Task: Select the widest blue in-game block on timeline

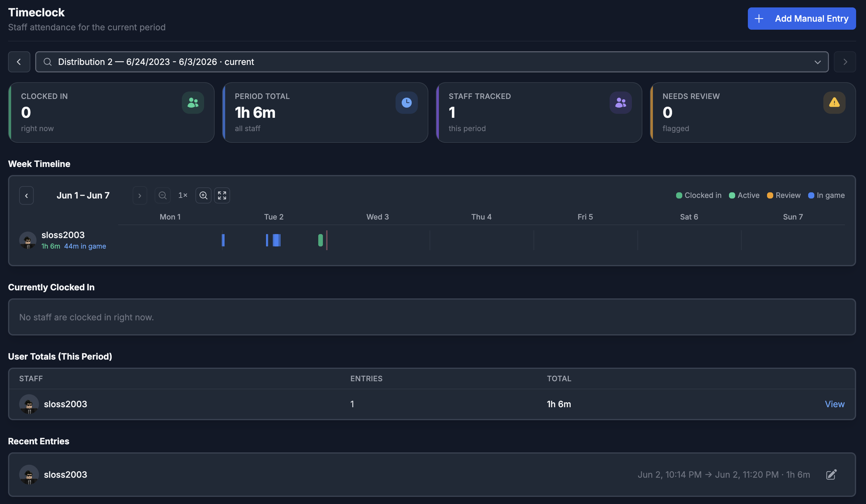Action: coord(276,240)
